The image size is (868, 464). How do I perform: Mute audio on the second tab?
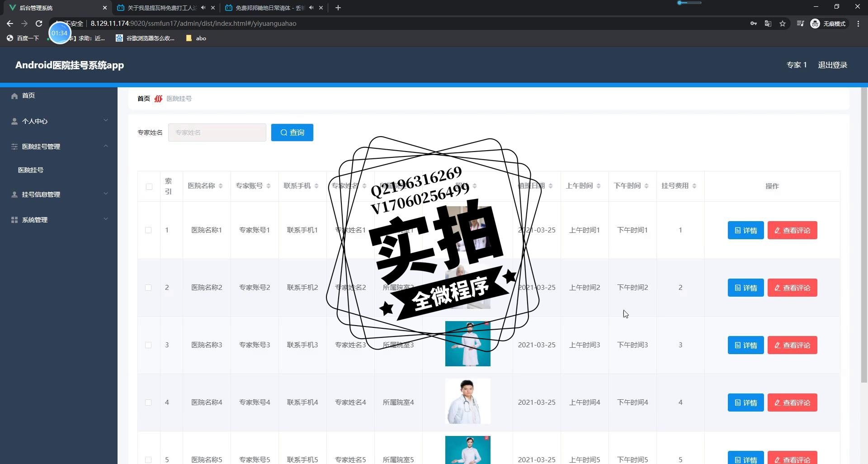pos(203,8)
